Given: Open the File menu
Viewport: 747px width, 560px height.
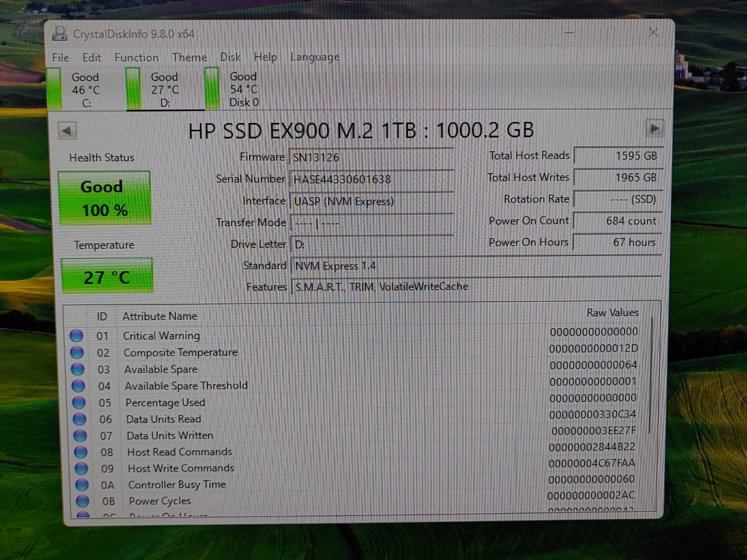Looking at the screenshot, I should pos(60,58).
